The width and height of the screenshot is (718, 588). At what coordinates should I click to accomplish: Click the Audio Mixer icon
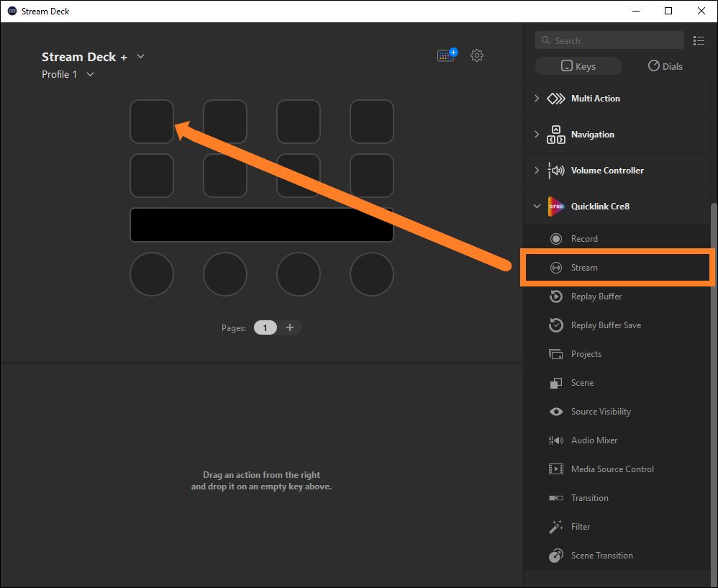[x=556, y=440]
